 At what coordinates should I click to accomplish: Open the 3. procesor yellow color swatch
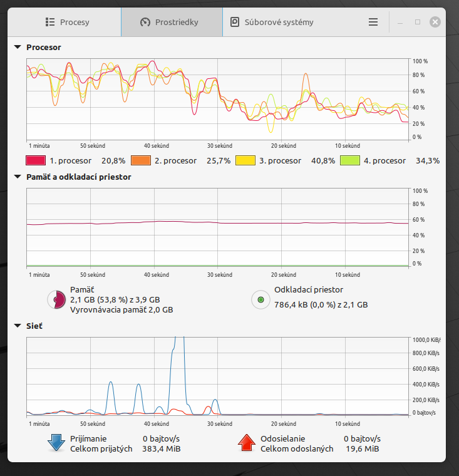coord(245,160)
